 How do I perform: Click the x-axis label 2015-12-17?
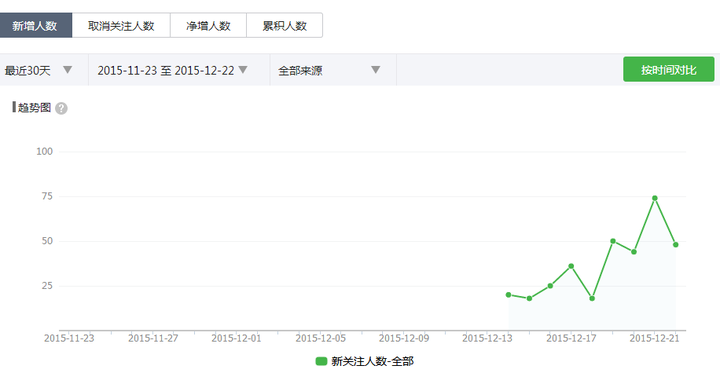tap(571, 338)
